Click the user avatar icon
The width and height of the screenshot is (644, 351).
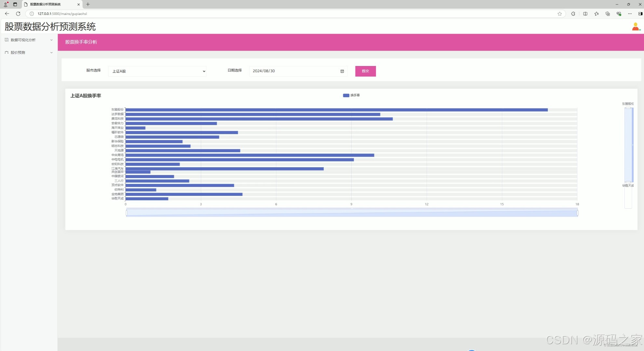pyautogui.click(x=635, y=27)
